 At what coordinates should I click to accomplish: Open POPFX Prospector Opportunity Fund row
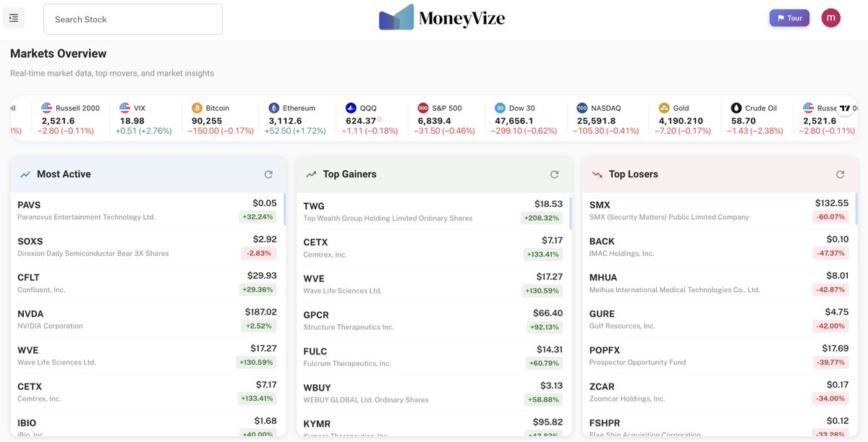click(719, 355)
